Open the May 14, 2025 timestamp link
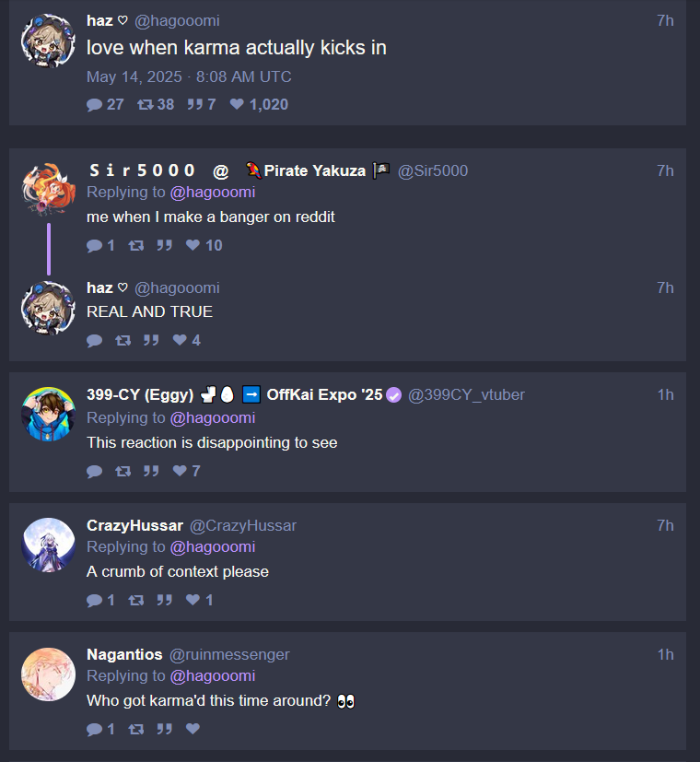700x762 pixels. pyautogui.click(x=189, y=76)
